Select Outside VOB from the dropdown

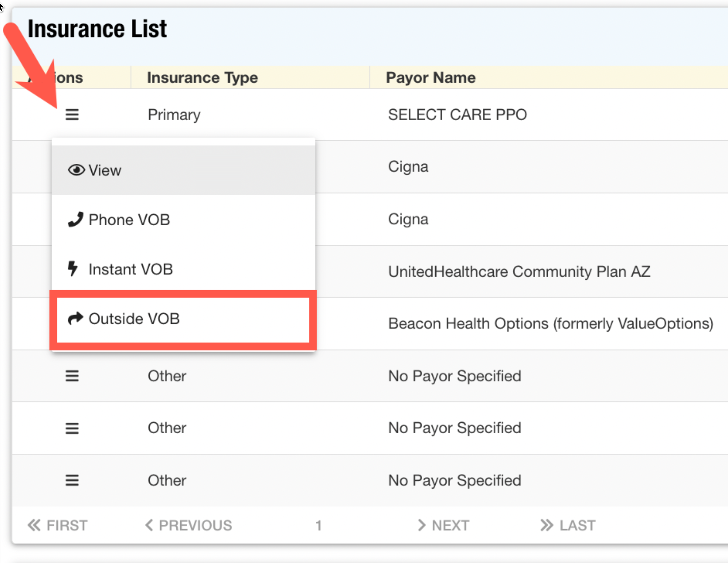[x=134, y=319]
